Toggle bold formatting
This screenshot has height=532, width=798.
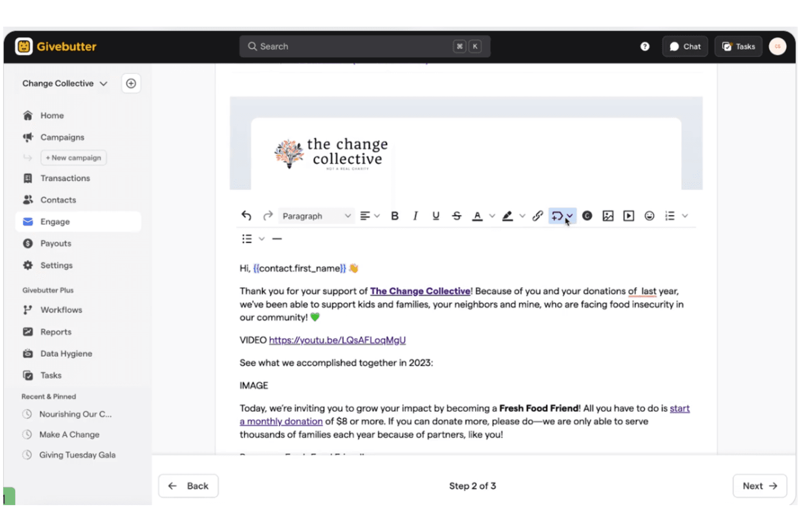[395, 216]
